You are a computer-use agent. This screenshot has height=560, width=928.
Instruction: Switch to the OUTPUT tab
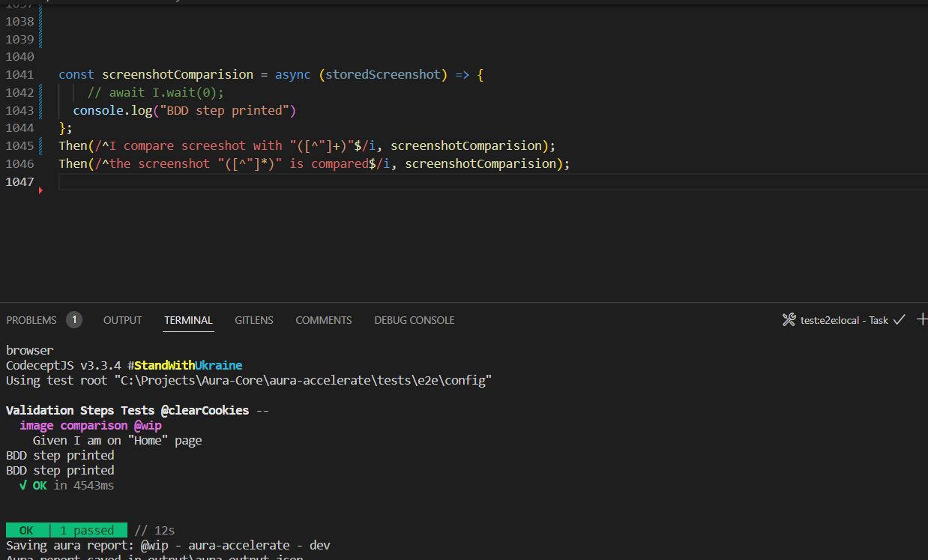point(122,320)
